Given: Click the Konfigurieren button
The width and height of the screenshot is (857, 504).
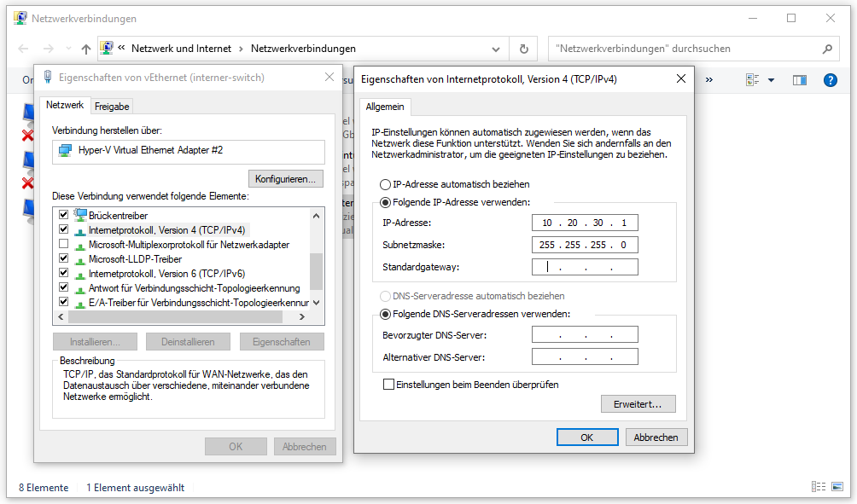Looking at the screenshot, I should tap(285, 178).
